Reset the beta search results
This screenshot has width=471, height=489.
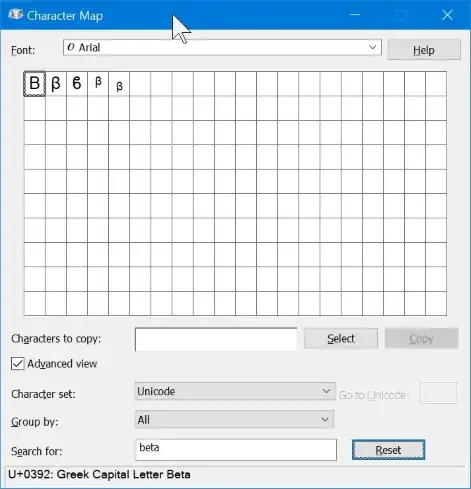coord(388,450)
